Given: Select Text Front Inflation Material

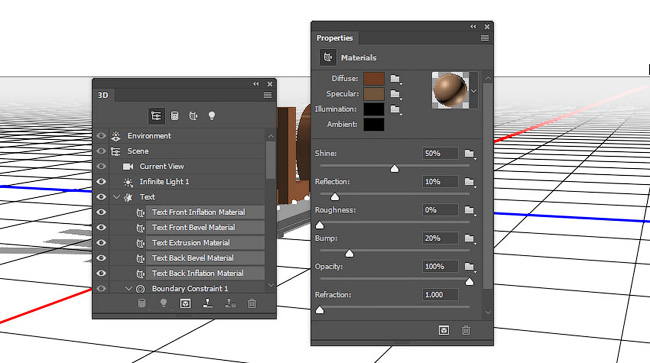Looking at the screenshot, I should (x=199, y=212).
